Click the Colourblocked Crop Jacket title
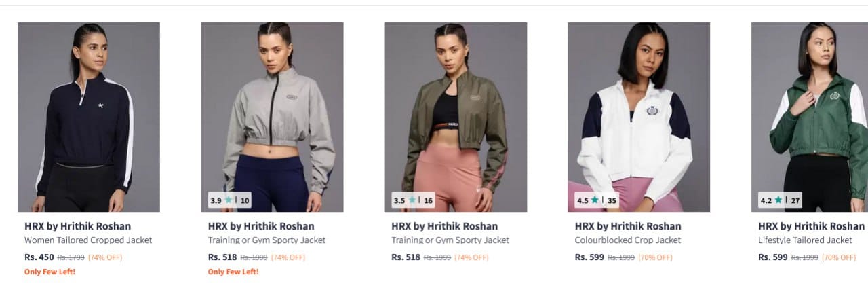This screenshot has height=290, width=868. pos(628,240)
